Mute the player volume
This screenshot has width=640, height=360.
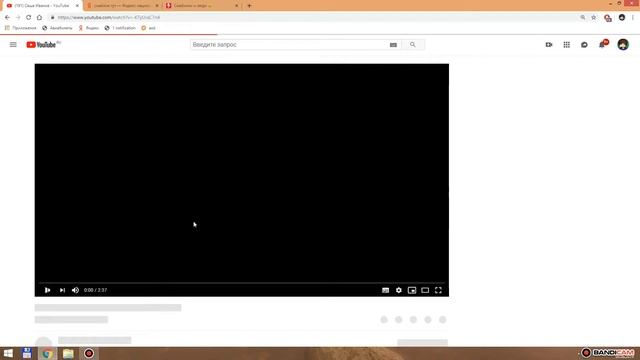click(75, 290)
